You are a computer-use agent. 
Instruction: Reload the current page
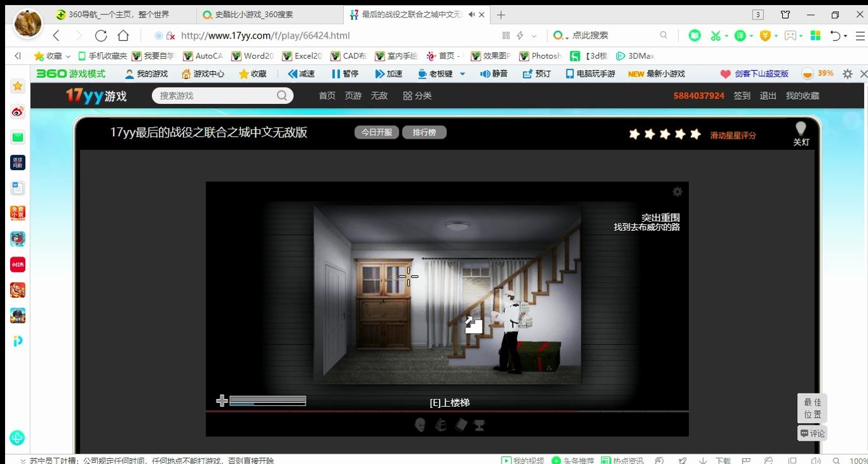[x=101, y=35]
